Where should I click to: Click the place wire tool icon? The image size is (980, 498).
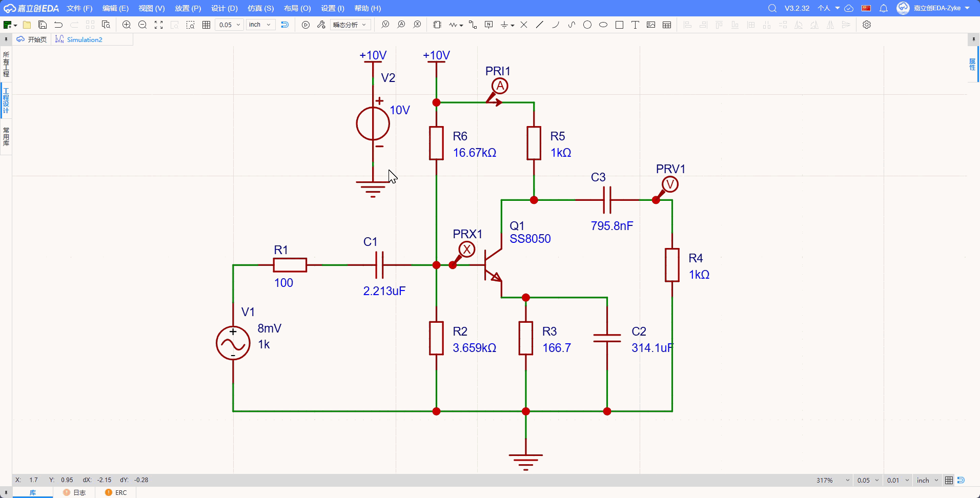tap(473, 25)
